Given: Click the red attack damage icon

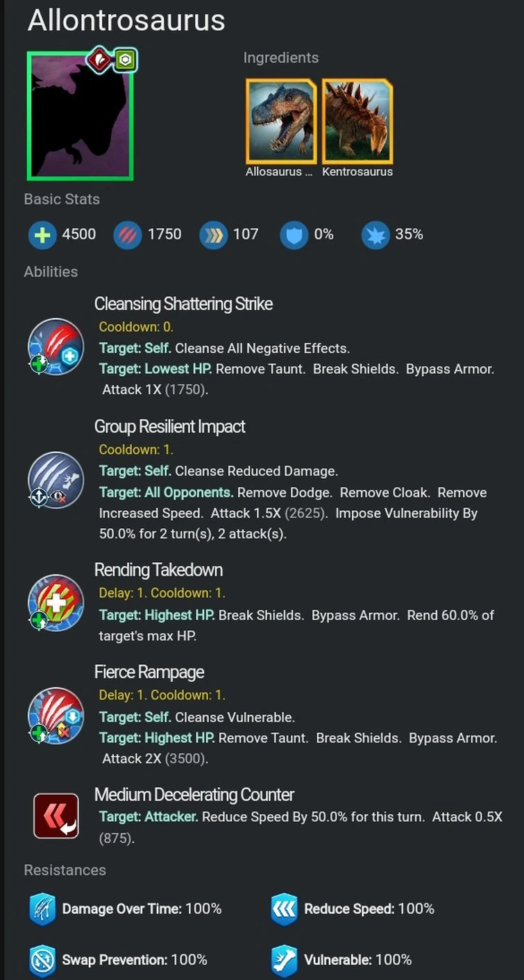Looking at the screenshot, I should (128, 235).
